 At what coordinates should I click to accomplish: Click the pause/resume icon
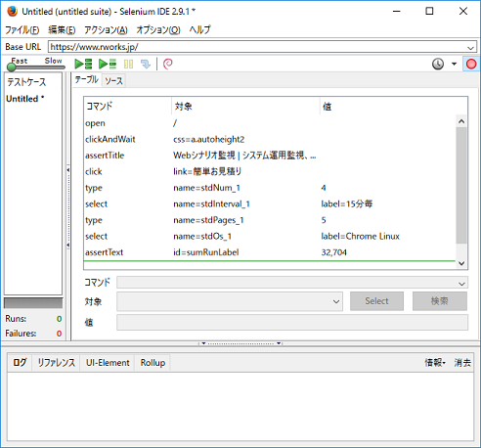(128, 64)
